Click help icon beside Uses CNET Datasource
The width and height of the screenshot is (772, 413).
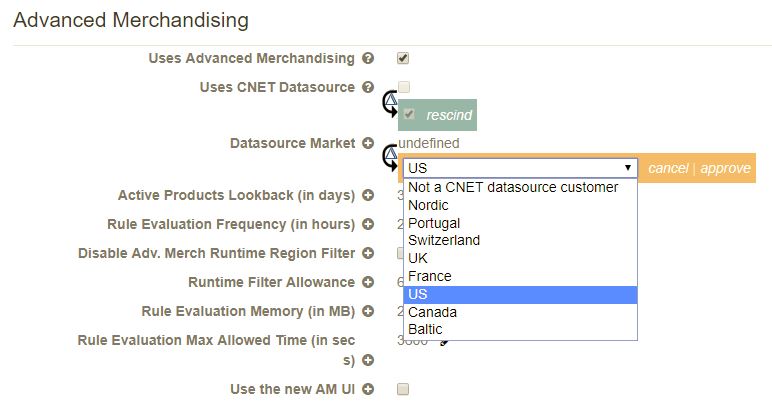pyautogui.click(x=368, y=87)
